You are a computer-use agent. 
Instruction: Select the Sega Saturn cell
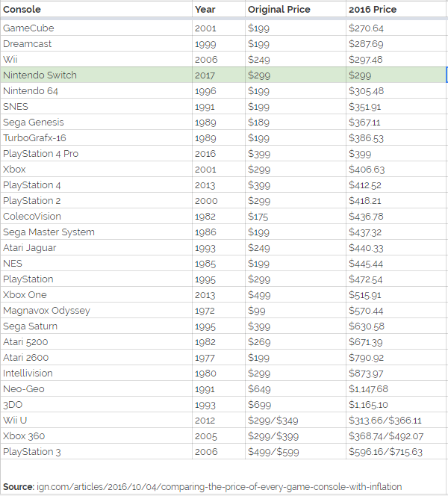pyautogui.click(x=96, y=326)
